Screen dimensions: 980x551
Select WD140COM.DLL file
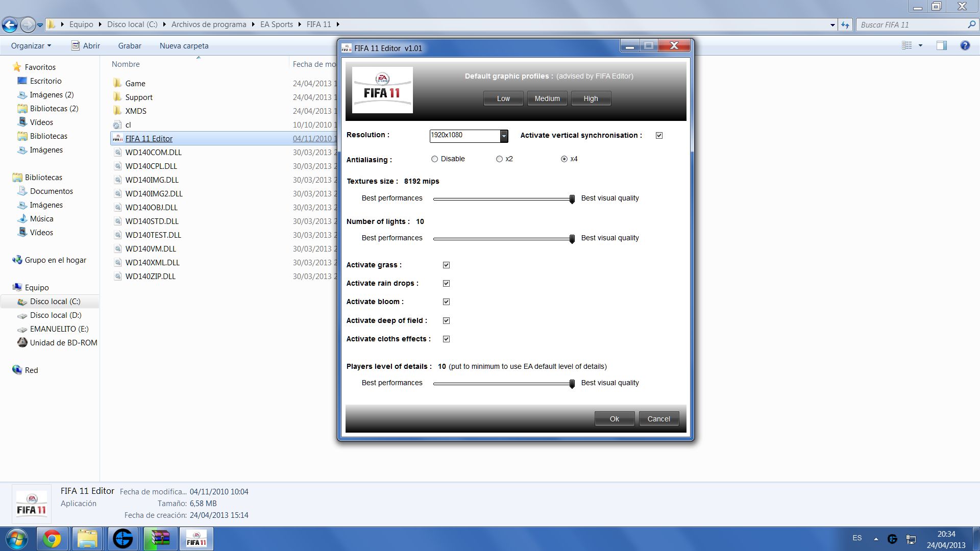point(153,152)
